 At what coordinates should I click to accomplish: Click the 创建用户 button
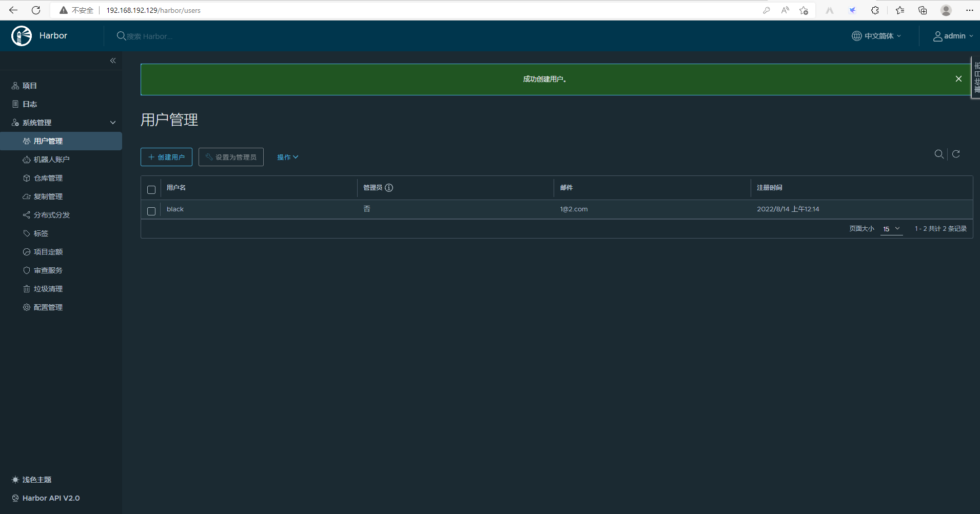(166, 157)
